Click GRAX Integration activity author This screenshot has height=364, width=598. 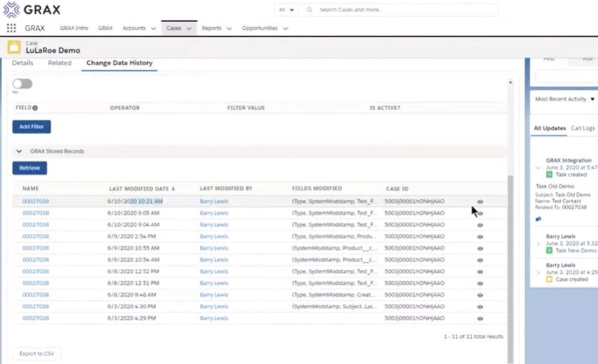(569, 161)
